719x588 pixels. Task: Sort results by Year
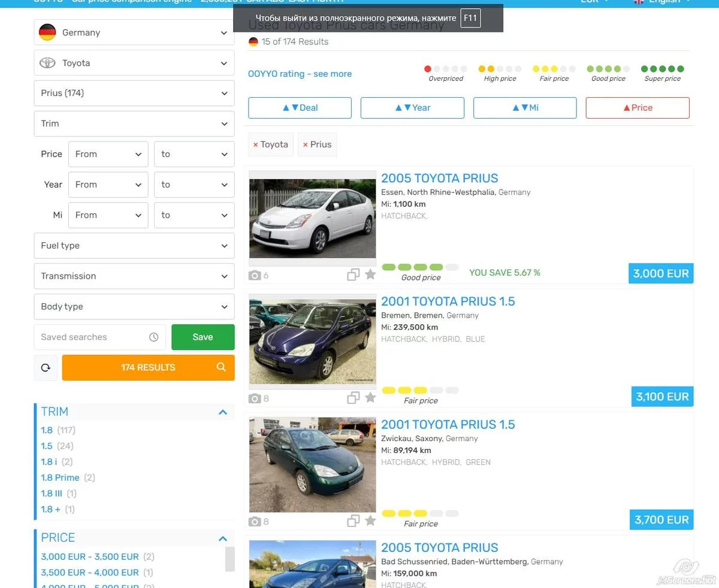[x=412, y=108]
